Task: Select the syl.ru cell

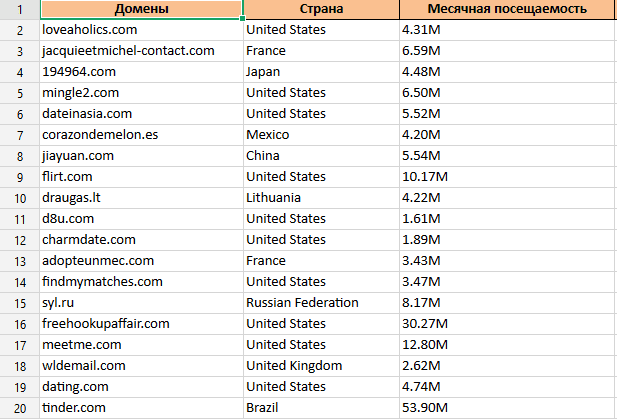Action: pyautogui.click(x=141, y=303)
